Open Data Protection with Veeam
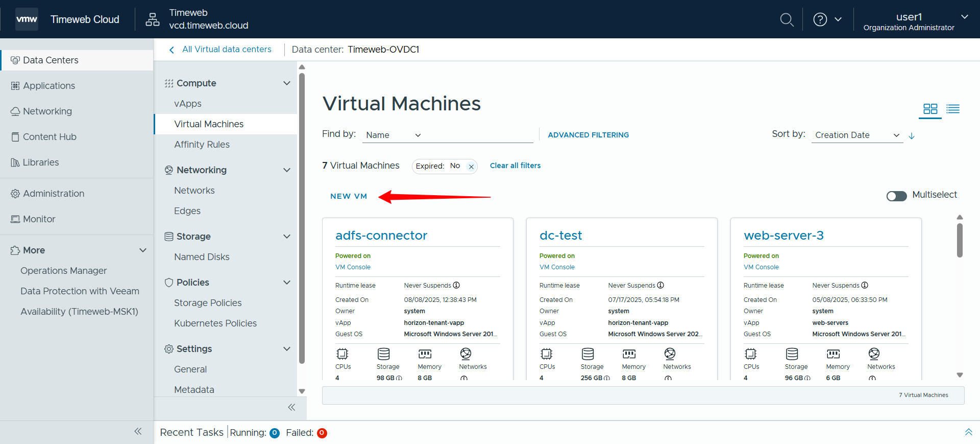980x444 pixels. point(80,291)
